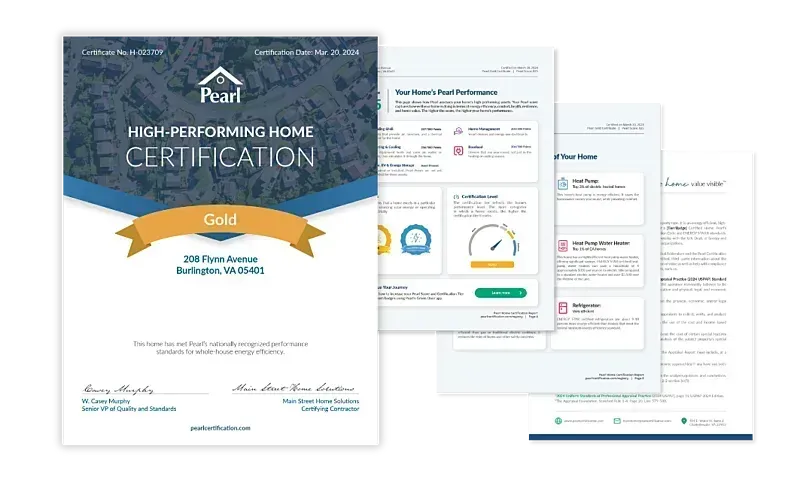Click the 'Certification Level' card title
The width and height of the screenshot is (800, 480).
(x=480, y=196)
